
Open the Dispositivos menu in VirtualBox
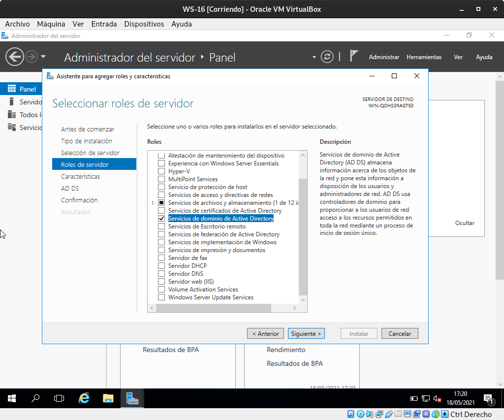coord(144,24)
